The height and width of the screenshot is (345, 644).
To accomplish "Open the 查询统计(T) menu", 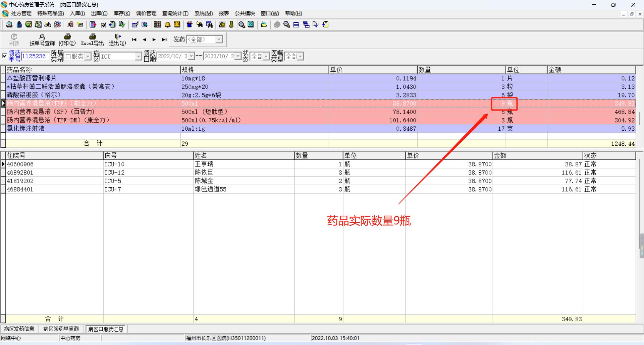I will (175, 13).
